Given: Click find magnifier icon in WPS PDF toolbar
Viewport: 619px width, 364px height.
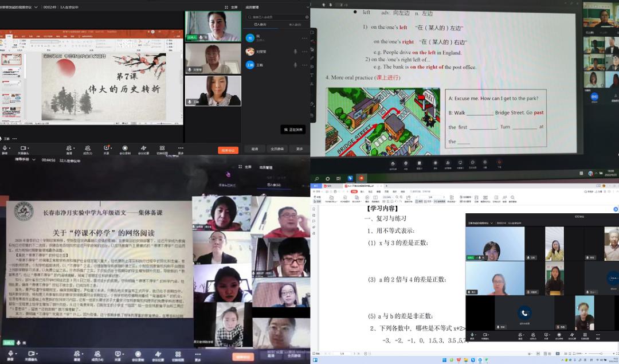Looking at the screenshot, I should 513,197.
